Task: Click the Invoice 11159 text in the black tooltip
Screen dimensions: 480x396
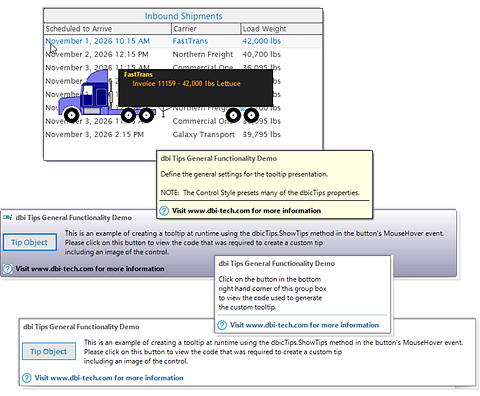Action: (x=186, y=84)
